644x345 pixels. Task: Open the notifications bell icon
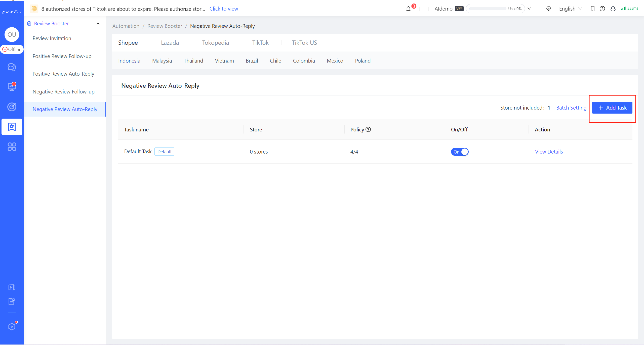[408, 9]
